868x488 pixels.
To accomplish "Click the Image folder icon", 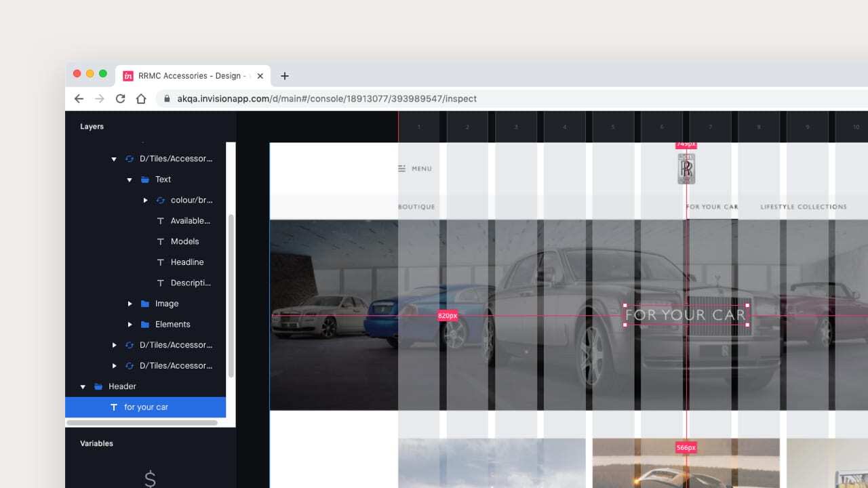I will 144,304.
